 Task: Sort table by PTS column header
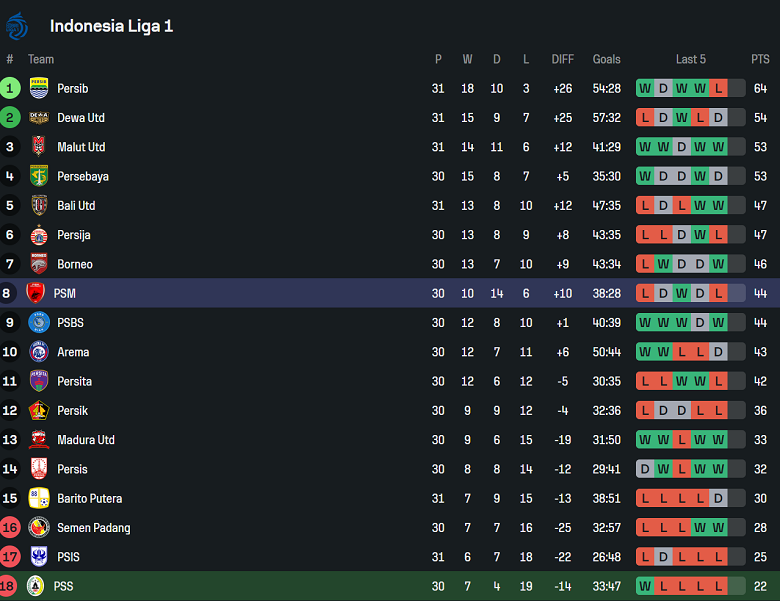(x=760, y=59)
